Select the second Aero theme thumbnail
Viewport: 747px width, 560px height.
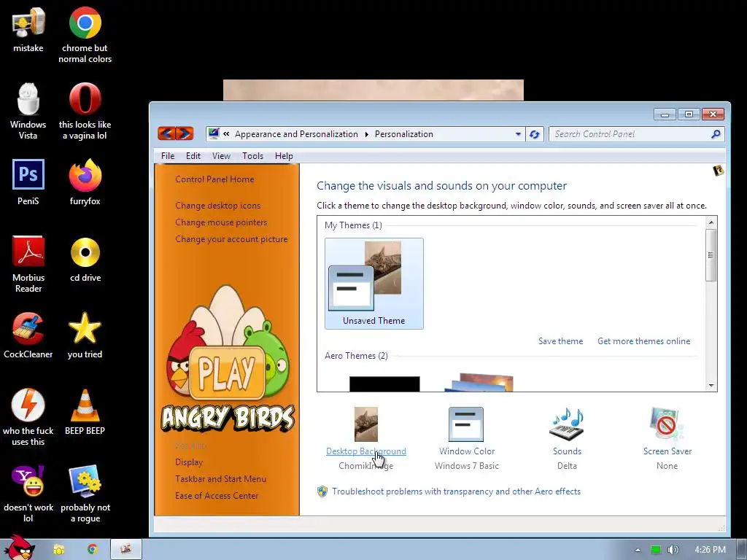tap(479, 382)
